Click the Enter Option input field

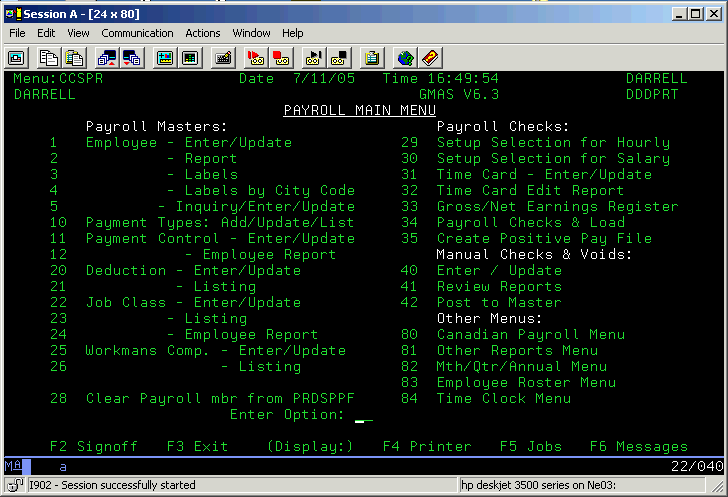pyautogui.click(x=364, y=415)
